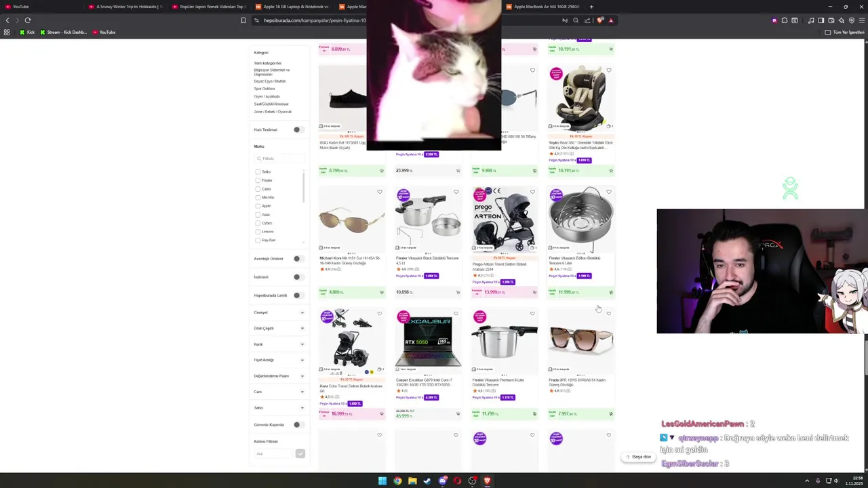Add 45.999 TL Excalibur laptop to cart
This screenshot has width=868, height=488.
pyautogui.click(x=458, y=413)
